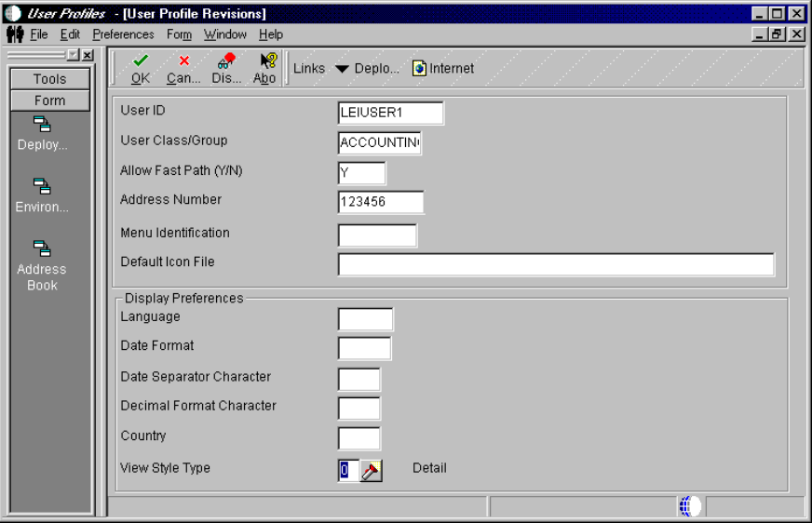Click the Default Icon File field
Screen dimensions: 812x523
coord(556,264)
